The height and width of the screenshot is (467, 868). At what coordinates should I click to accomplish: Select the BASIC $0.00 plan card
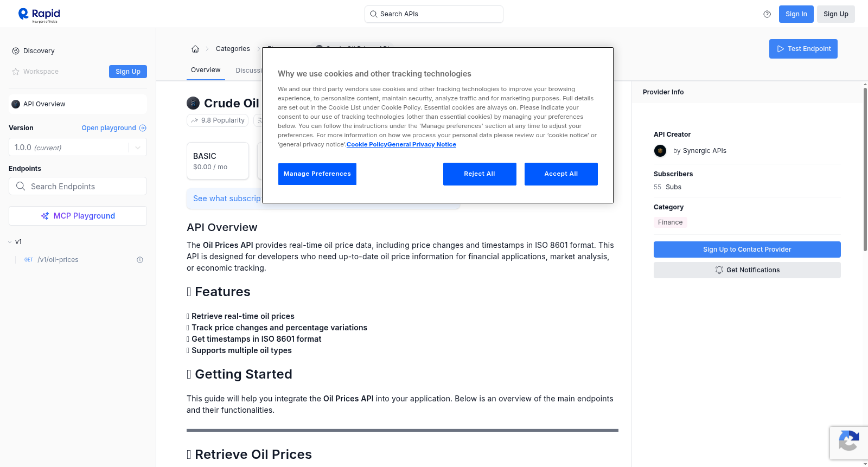pyautogui.click(x=218, y=161)
